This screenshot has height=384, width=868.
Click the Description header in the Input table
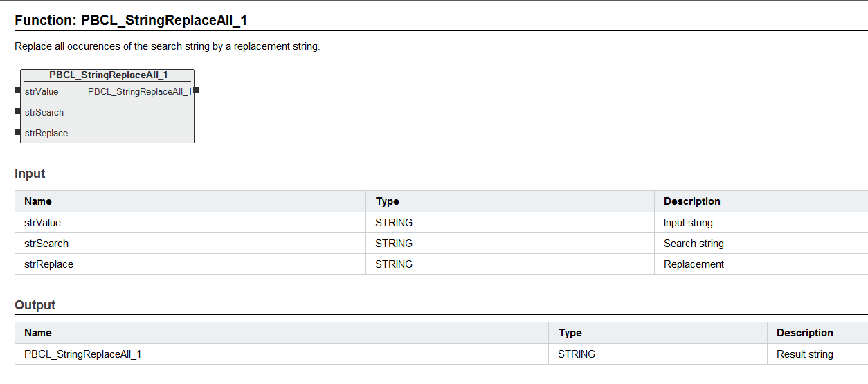pos(692,201)
